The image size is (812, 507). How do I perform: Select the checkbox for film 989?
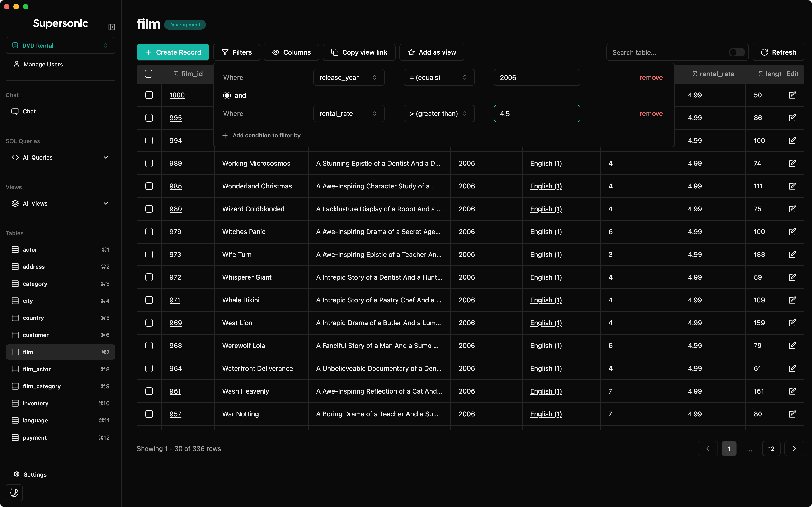(x=149, y=163)
